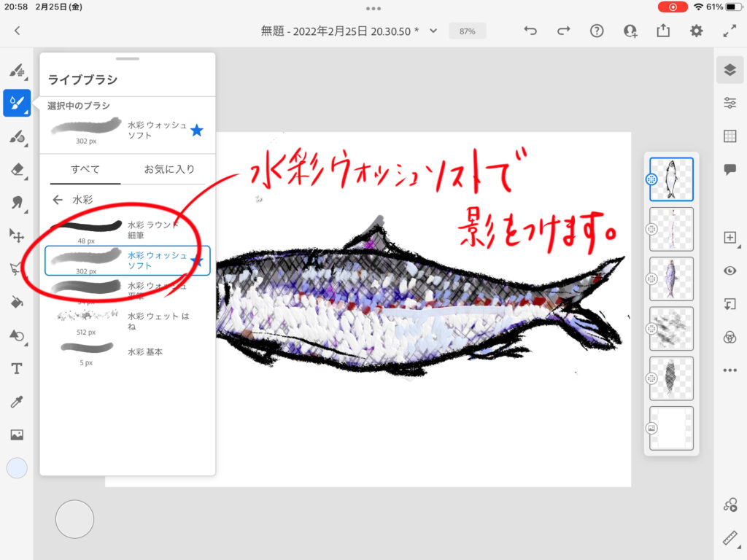Select the Eraser tool in left toolbar
This screenshot has width=747, height=560.
17,169
